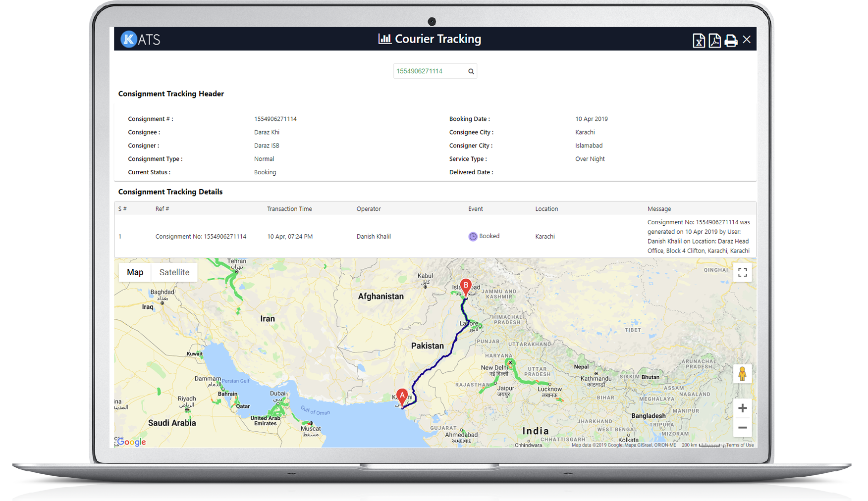Click the Booked event status icon

pyautogui.click(x=473, y=237)
